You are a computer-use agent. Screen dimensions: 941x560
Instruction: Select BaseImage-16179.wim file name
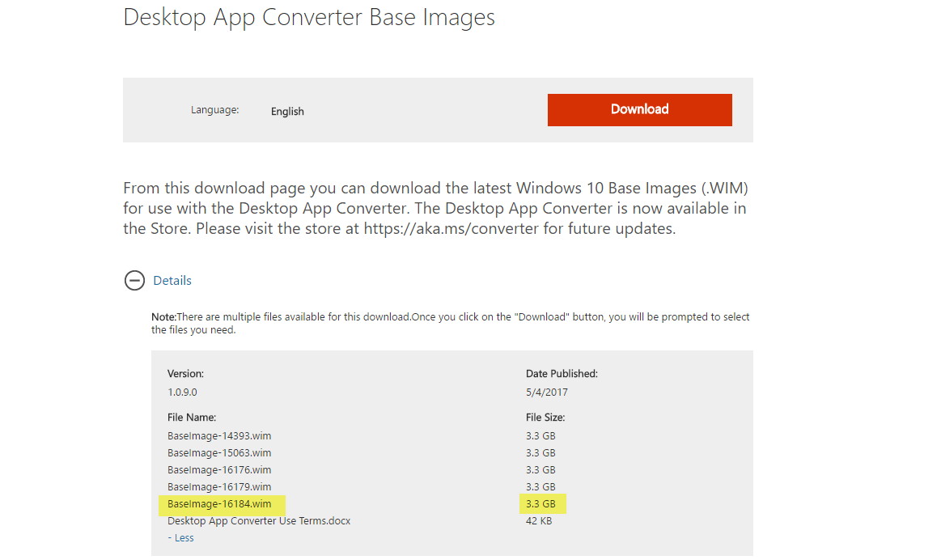point(219,487)
